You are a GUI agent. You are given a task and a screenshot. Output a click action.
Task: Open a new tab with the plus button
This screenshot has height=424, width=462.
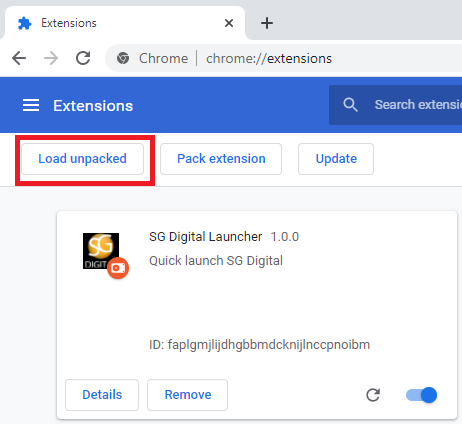click(x=267, y=23)
